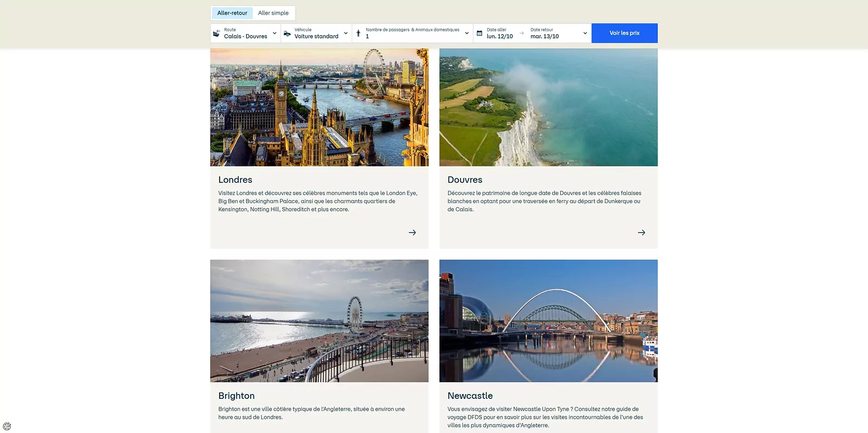This screenshot has width=868, height=433.
Task: Click the London skyline photo
Action: click(320, 107)
